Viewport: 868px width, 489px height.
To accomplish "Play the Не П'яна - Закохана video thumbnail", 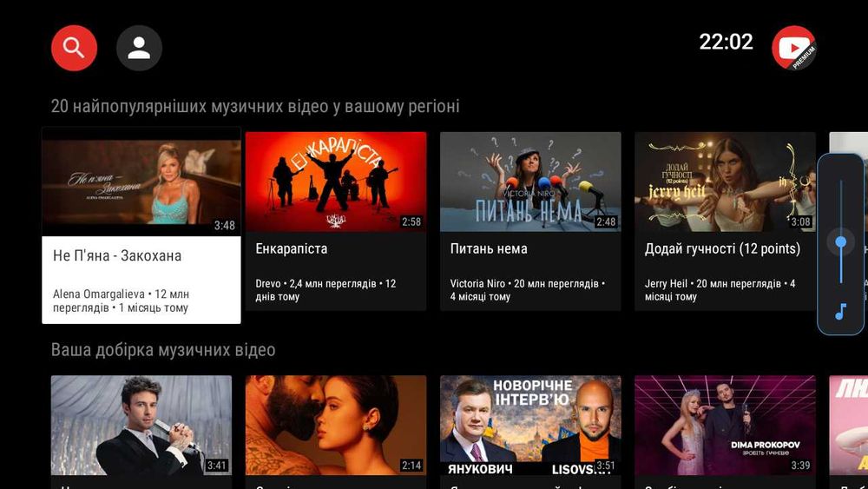I will click(x=141, y=182).
